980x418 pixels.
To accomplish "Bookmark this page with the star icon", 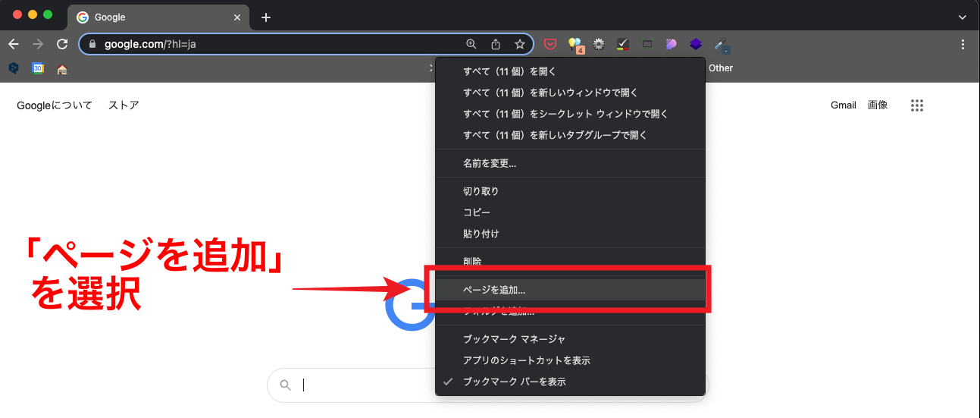I will tap(520, 44).
